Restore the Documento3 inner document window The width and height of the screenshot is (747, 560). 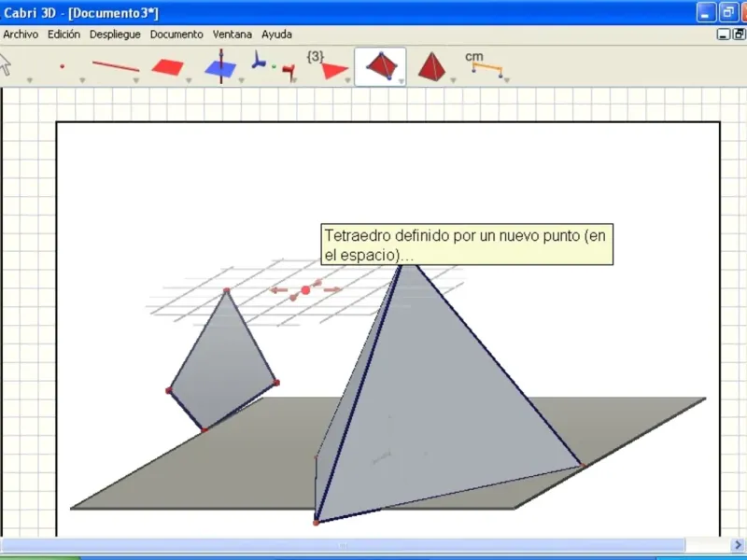click(739, 35)
